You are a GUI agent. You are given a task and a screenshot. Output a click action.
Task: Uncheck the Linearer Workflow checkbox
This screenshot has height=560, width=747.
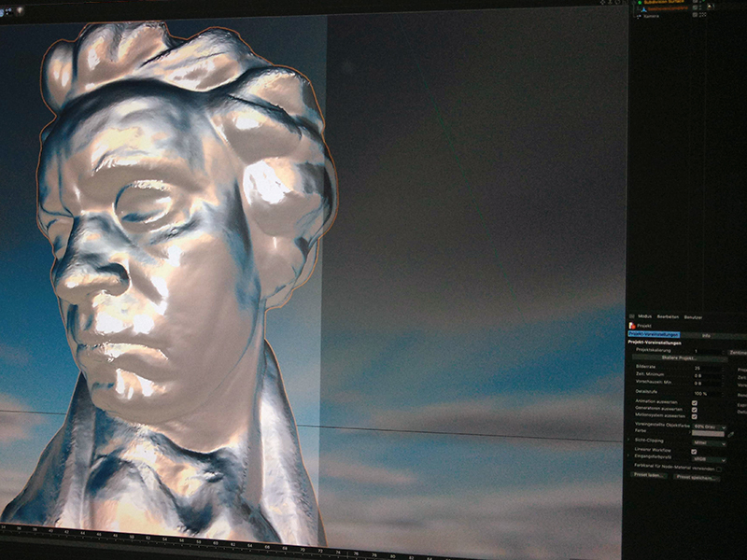694,452
